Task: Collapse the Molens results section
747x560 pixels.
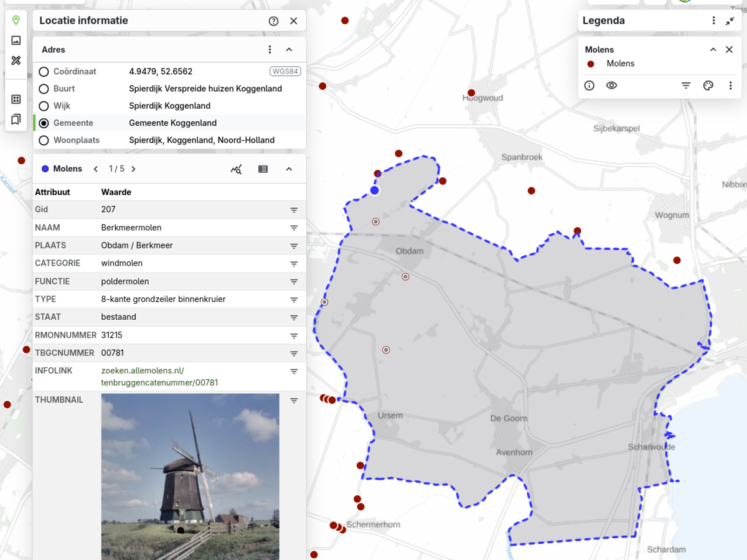Action: pos(289,169)
